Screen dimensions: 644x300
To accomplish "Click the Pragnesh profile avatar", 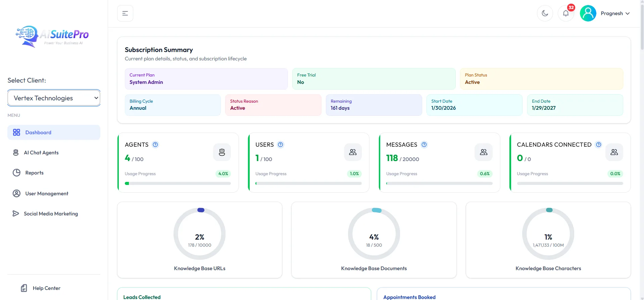I will click(x=588, y=13).
